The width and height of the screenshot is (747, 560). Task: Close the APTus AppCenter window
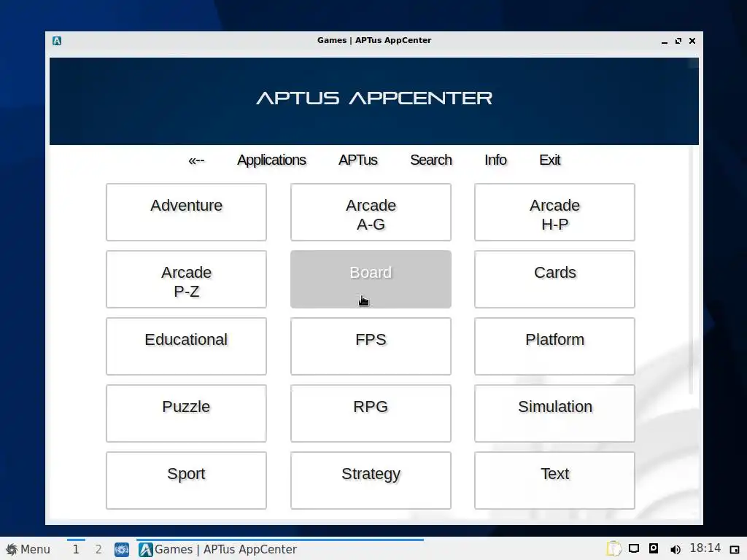[692, 41]
